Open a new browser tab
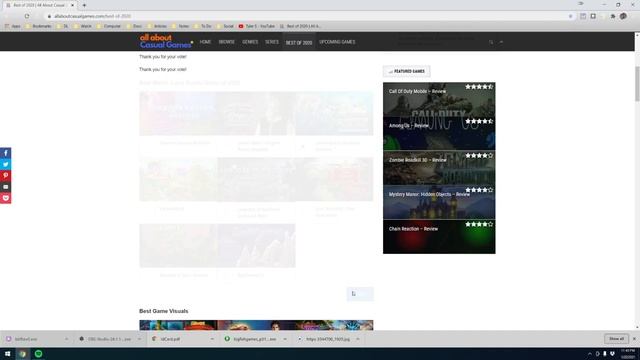640x360 pixels. [84, 5]
